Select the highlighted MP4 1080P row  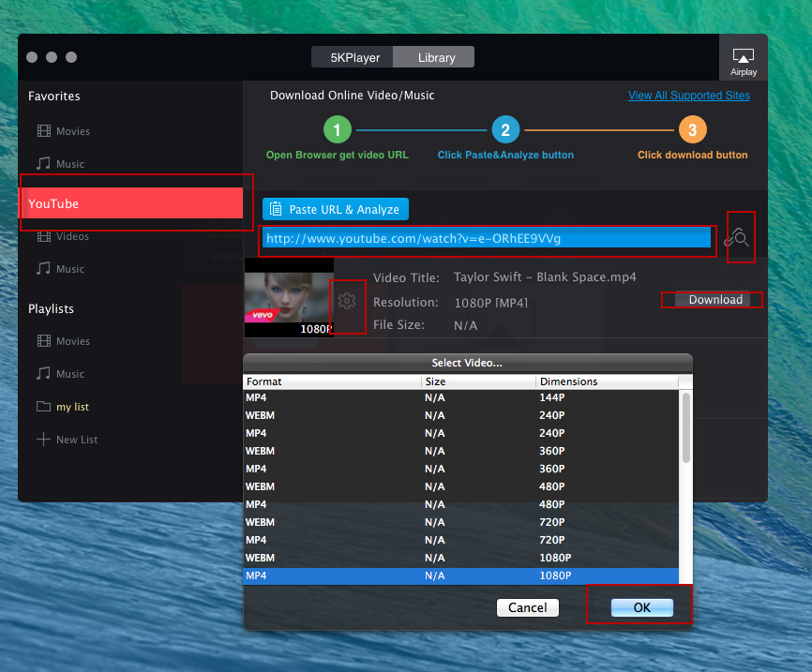pyautogui.click(x=461, y=575)
